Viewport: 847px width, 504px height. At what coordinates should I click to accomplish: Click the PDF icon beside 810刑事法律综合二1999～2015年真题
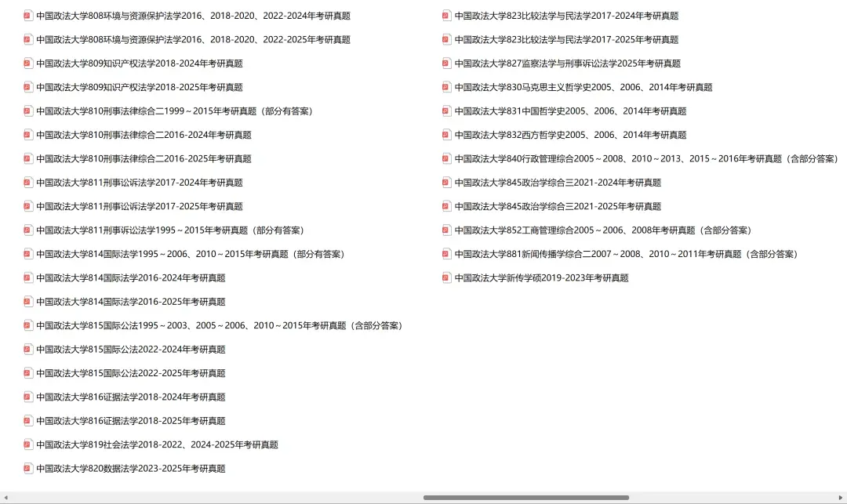coord(27,111)
